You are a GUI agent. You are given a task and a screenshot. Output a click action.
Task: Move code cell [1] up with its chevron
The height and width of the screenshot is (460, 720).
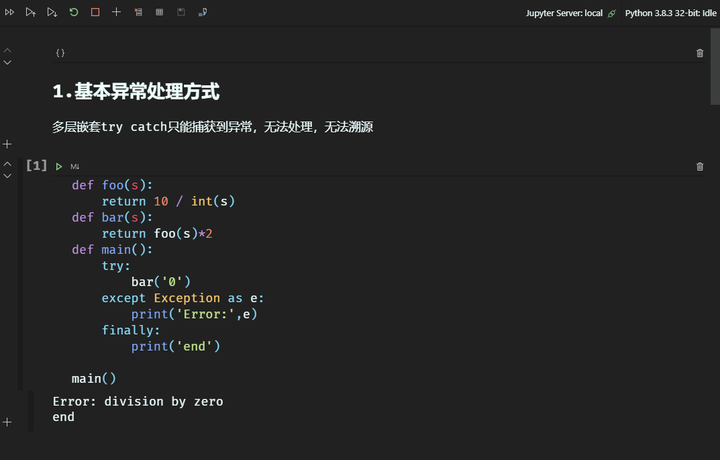pyautogui.click(x=8, y=162)
